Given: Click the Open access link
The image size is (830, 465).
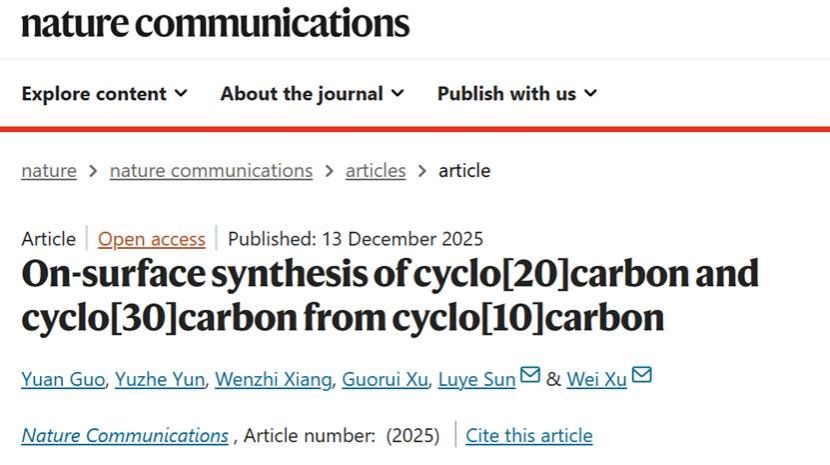Looking at the screenshot, I should 151,239.
